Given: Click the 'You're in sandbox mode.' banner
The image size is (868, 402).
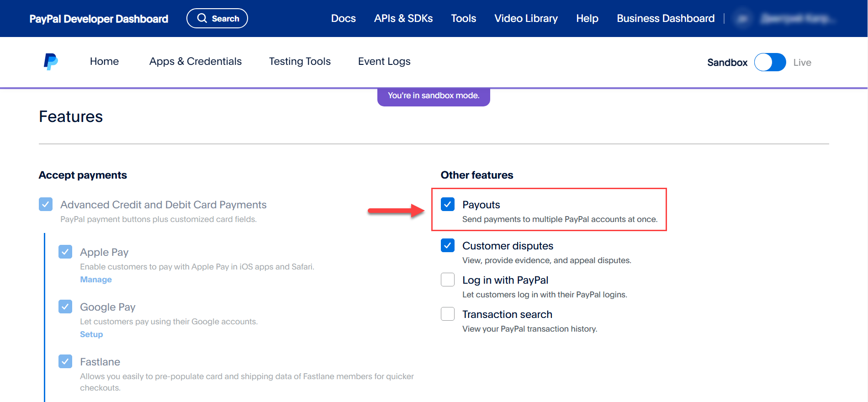Looking at the screenshot, I should (x=434, y=96).
